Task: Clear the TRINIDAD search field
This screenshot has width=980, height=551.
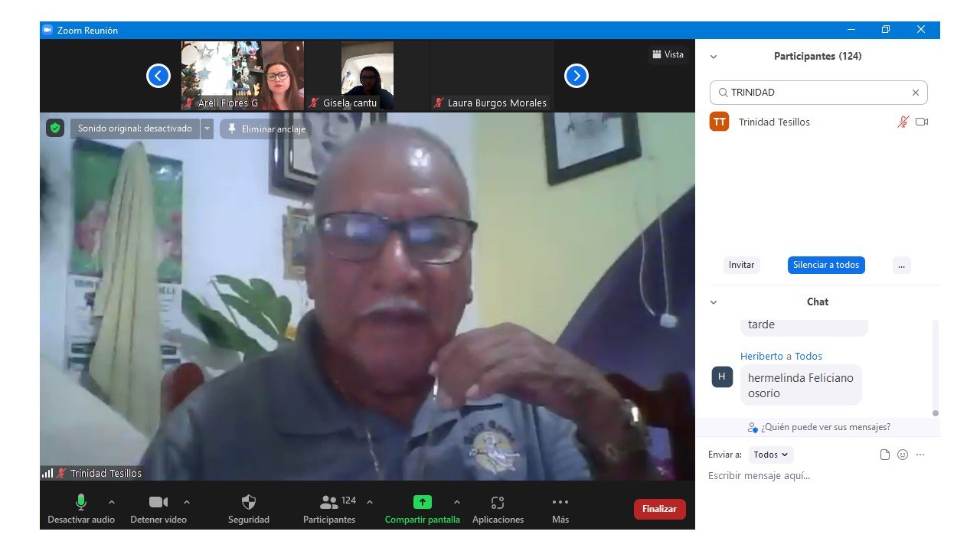Action: 915,93
